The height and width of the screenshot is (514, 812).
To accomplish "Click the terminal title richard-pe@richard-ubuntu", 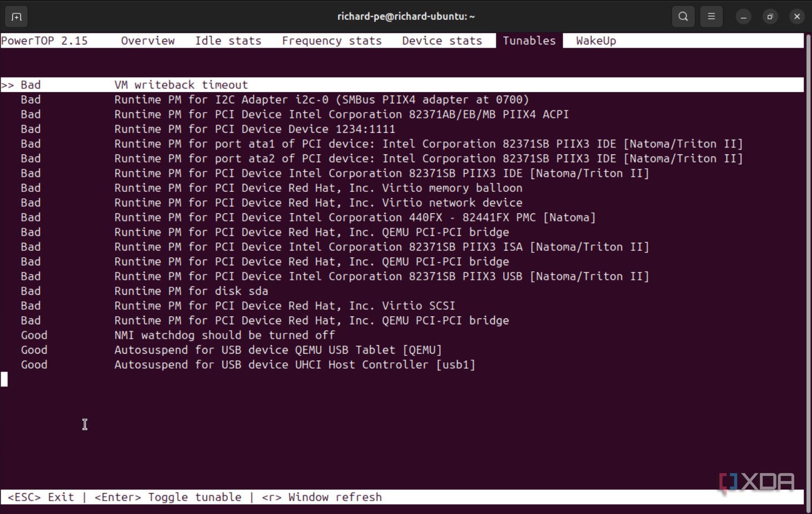I will (406, 17).
